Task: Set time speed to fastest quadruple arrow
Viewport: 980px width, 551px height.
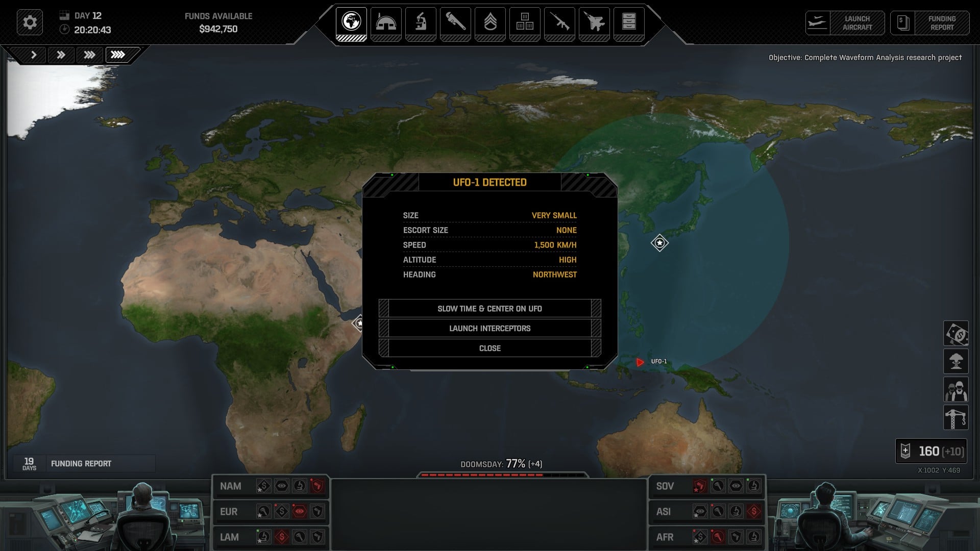Action: click(118, 55)
